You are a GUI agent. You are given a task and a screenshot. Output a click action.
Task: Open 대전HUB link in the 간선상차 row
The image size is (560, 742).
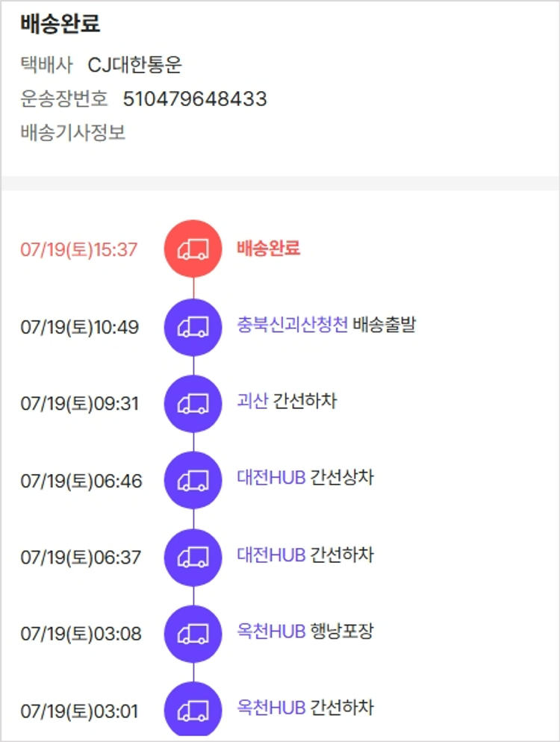[271, 478]
